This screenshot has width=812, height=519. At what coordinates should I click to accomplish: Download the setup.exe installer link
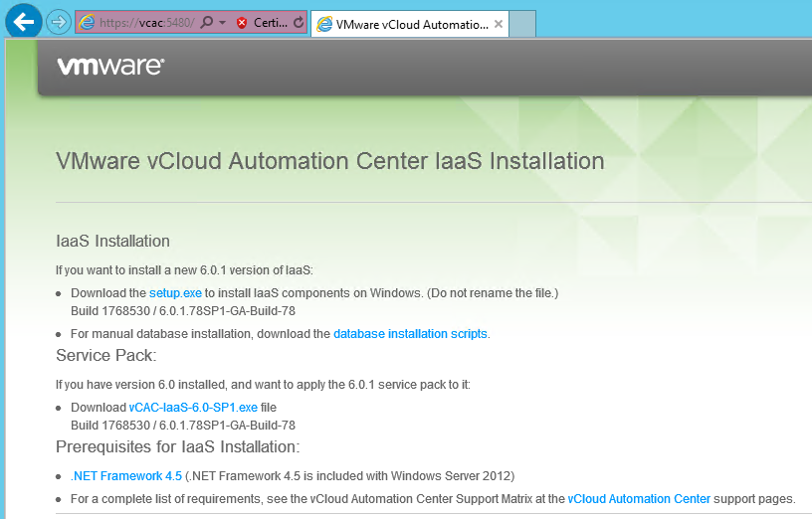(175, 293)
